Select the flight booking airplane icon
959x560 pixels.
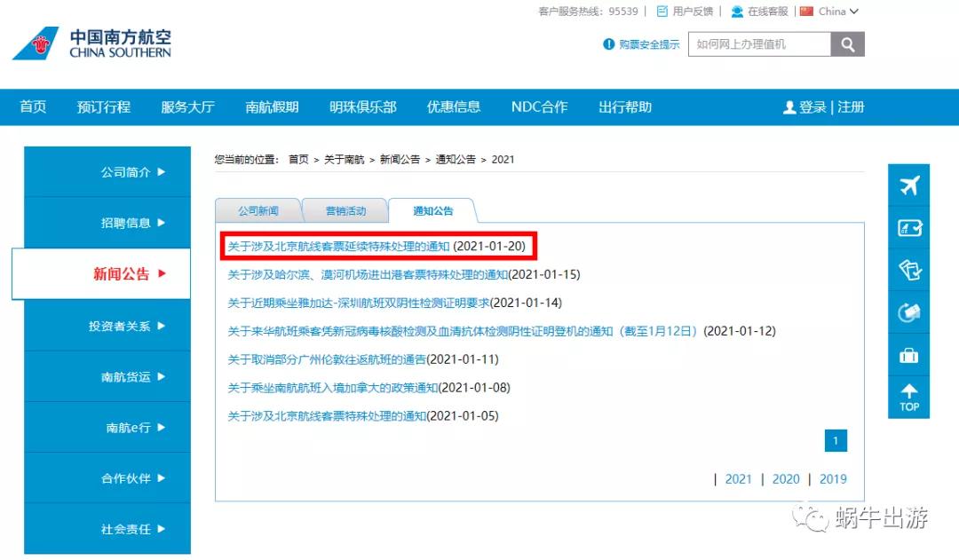click(908, 185)
